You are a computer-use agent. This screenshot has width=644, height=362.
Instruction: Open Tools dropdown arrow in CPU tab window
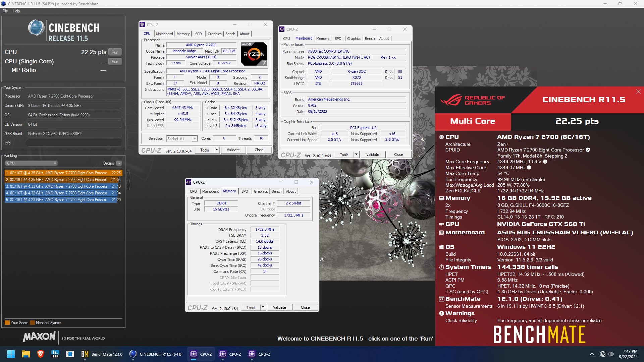(x=217, y=150)
